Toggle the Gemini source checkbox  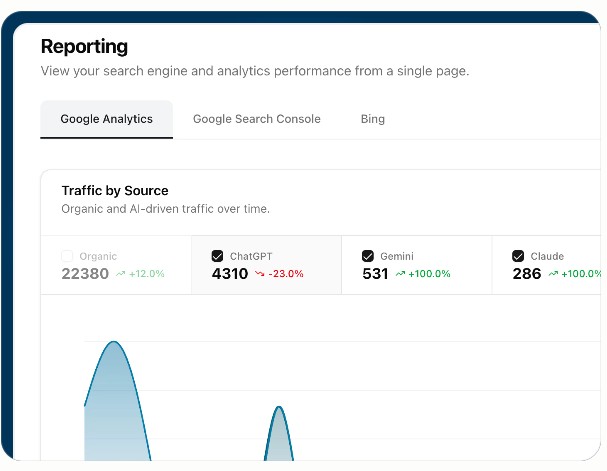click(x=368, y=256)
